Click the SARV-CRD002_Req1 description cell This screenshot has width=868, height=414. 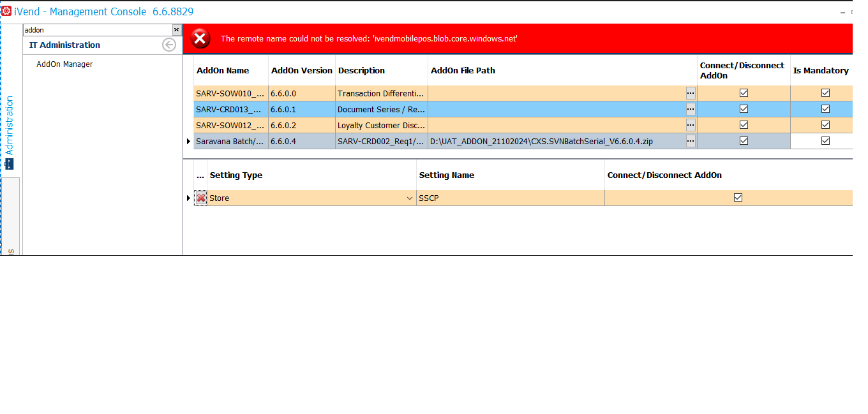pyautogui.click(x=382, y=141)
